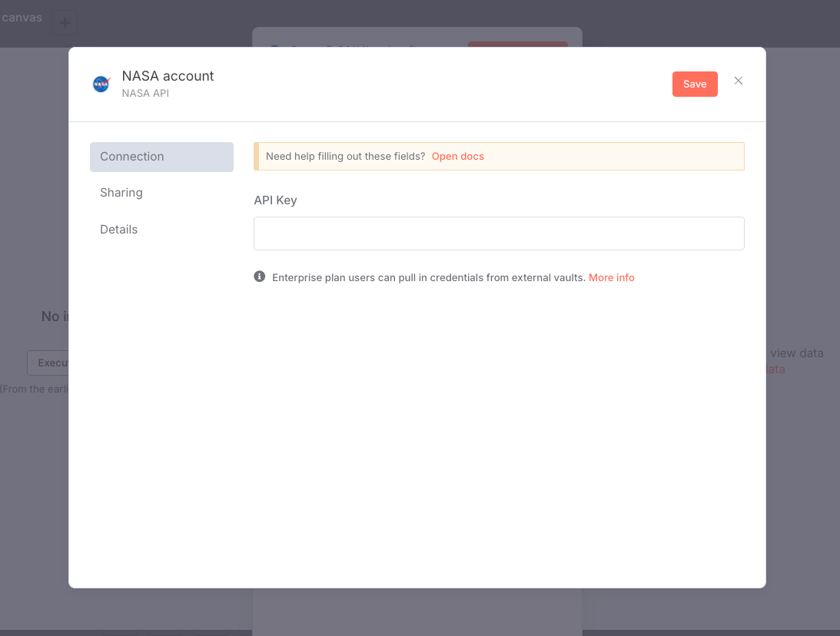Select the Connection tab

coord(161,157)
